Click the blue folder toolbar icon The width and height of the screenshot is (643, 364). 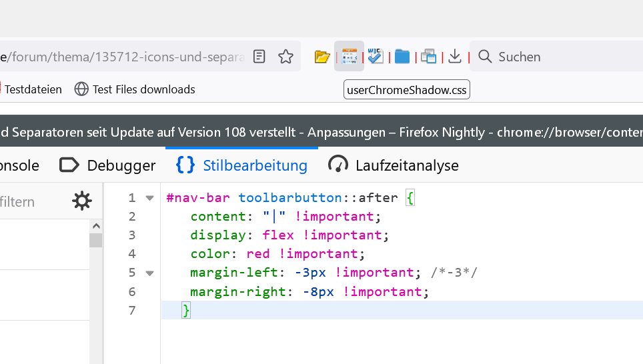pyautogui.click(x=402, y=57)
